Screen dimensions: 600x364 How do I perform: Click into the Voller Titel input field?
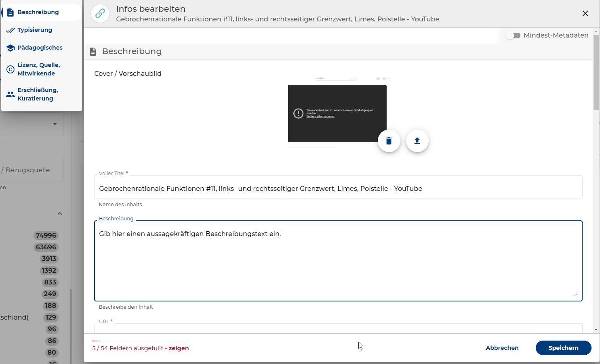pyautogui.click(x=338, y=188)
